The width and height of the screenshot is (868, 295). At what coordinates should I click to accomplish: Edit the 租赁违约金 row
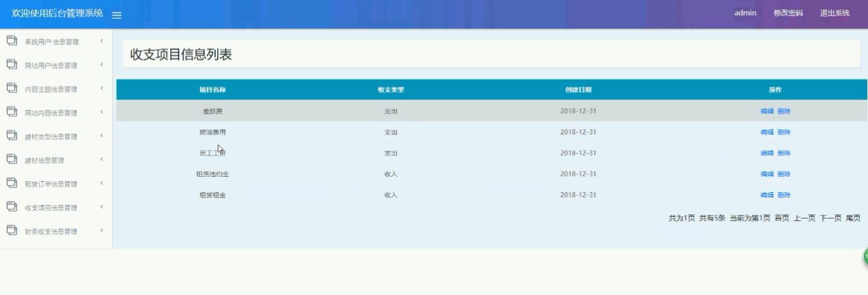pyautogui.click(x=767, y=174)
